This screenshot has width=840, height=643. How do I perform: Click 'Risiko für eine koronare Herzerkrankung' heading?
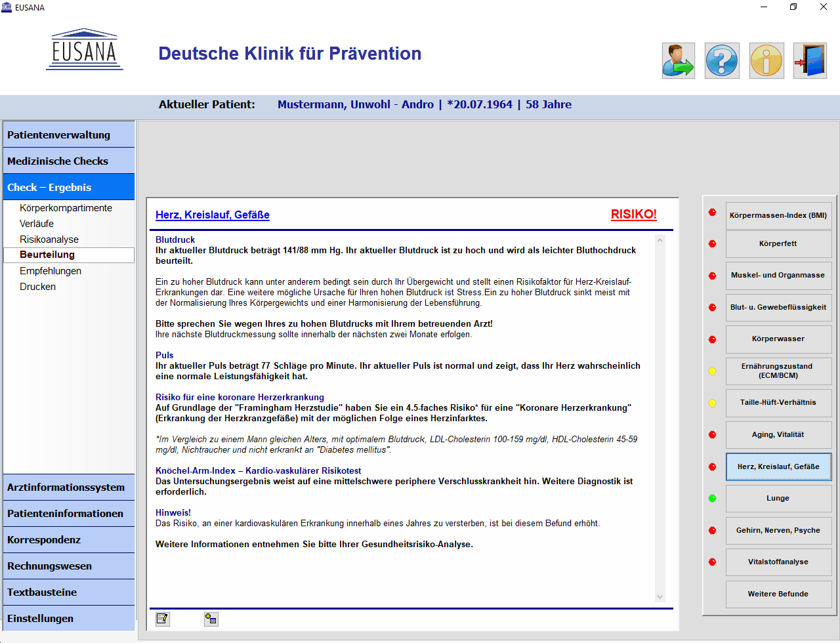pyautogui.click(x=240, y=397)
